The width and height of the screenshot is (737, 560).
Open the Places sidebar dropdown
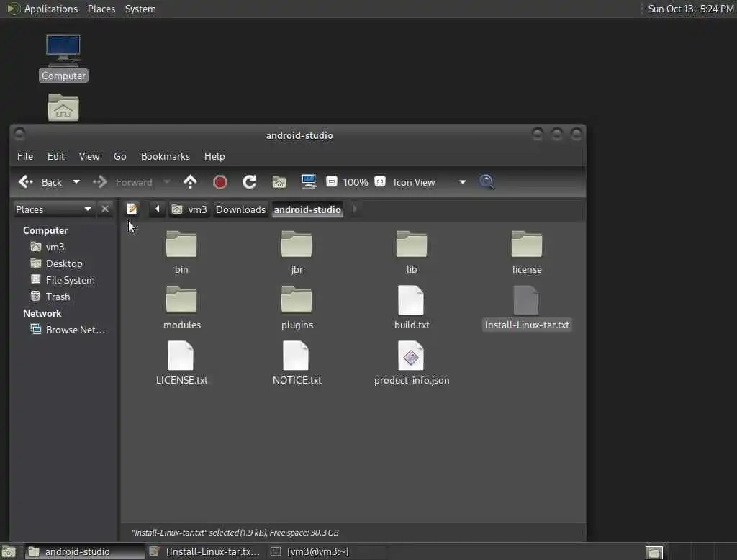(x=53, y=209)
